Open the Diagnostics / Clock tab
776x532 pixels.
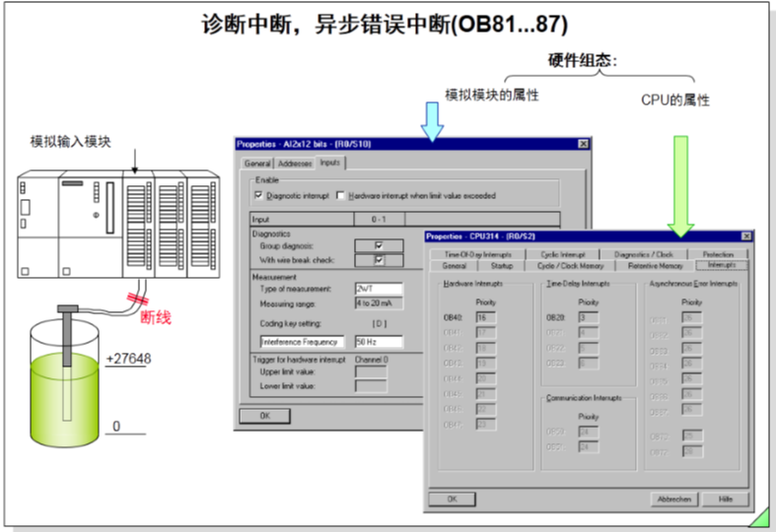(643, 254)
